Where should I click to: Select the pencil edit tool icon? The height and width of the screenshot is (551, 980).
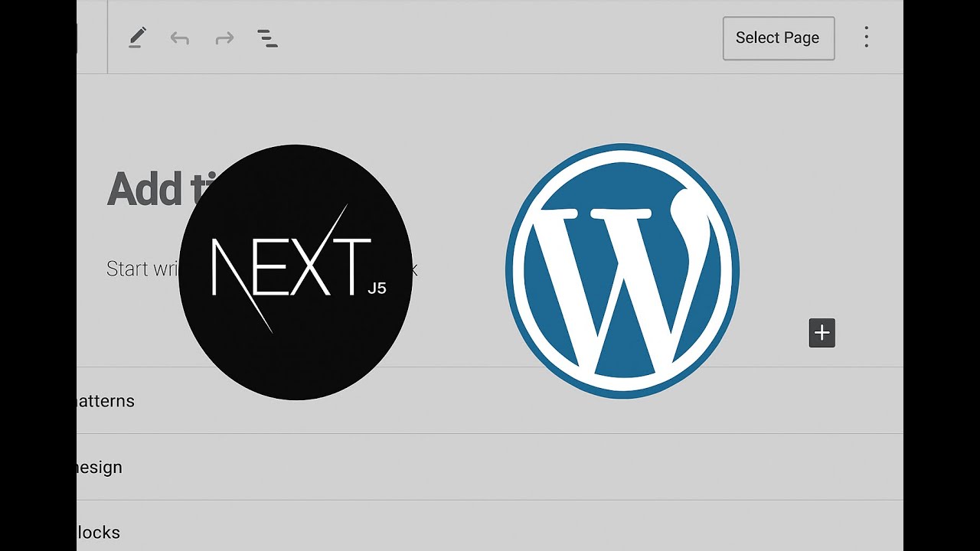[137, 37]
